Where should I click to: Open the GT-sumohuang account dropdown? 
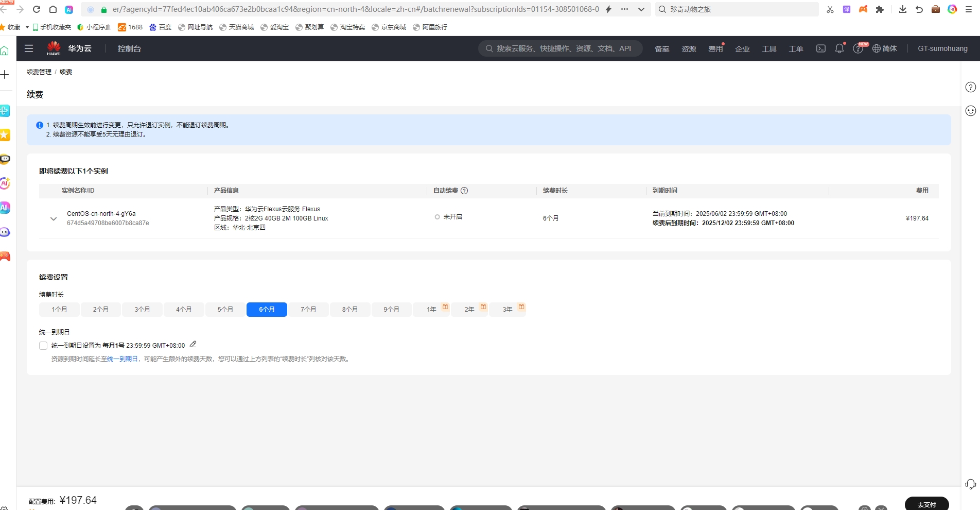click(x=942, y=48)
